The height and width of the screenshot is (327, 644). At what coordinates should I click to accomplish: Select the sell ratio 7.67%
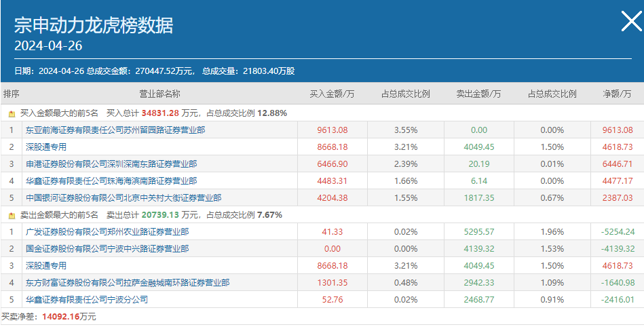tap(270, 215)
